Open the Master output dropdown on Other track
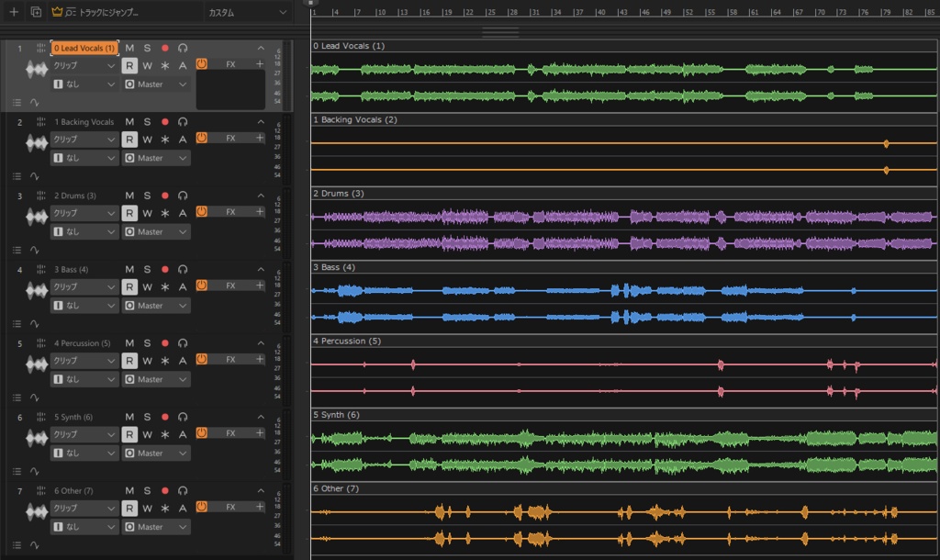Image resolution: width=940 pixels, height=560 pixels. [x=156, y=526]
